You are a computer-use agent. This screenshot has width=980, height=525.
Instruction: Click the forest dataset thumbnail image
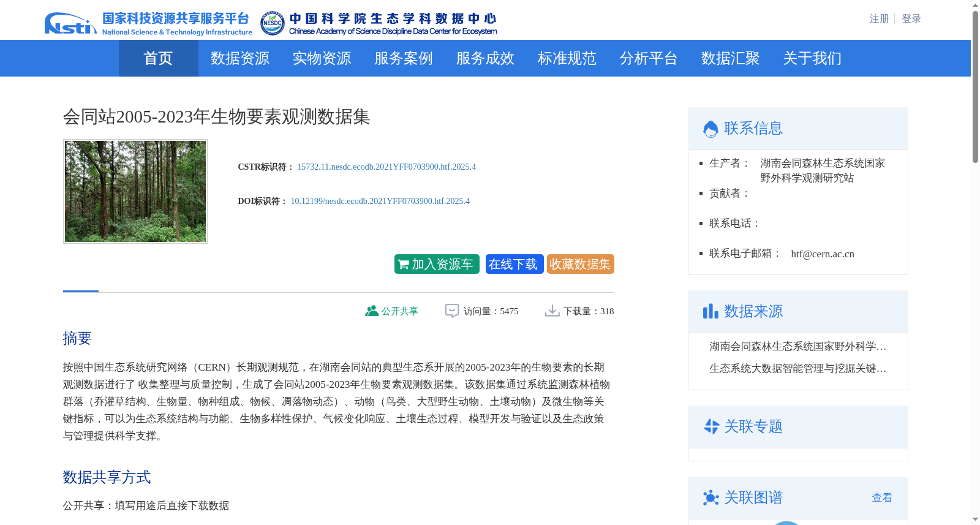135,191
